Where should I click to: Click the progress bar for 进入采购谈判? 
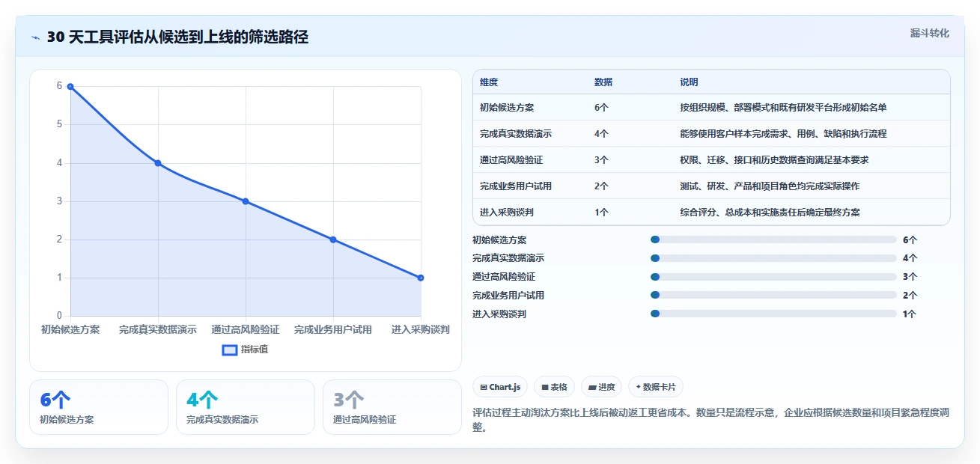[773, 314]
